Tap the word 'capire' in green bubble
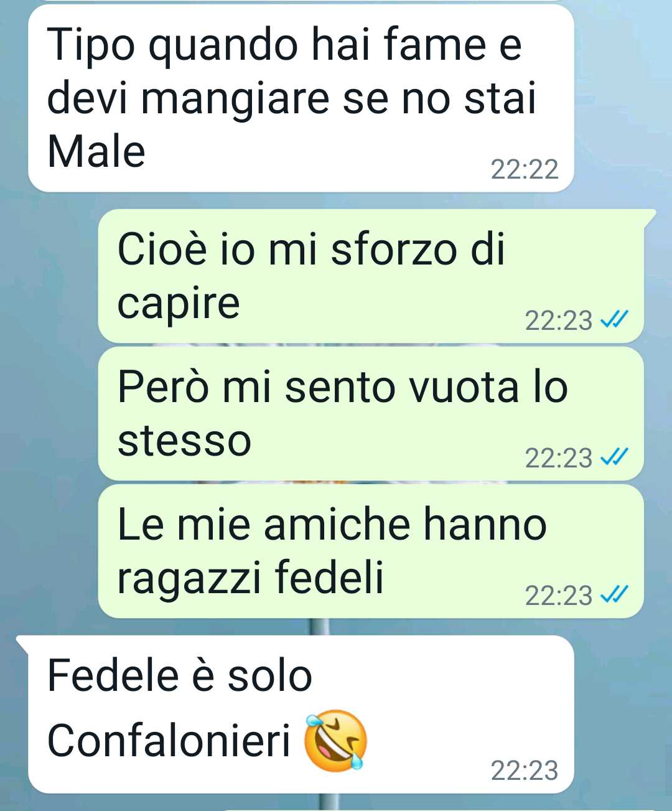Image resolution: width=672 pixels, height=811 pixels. pos(179,304)
